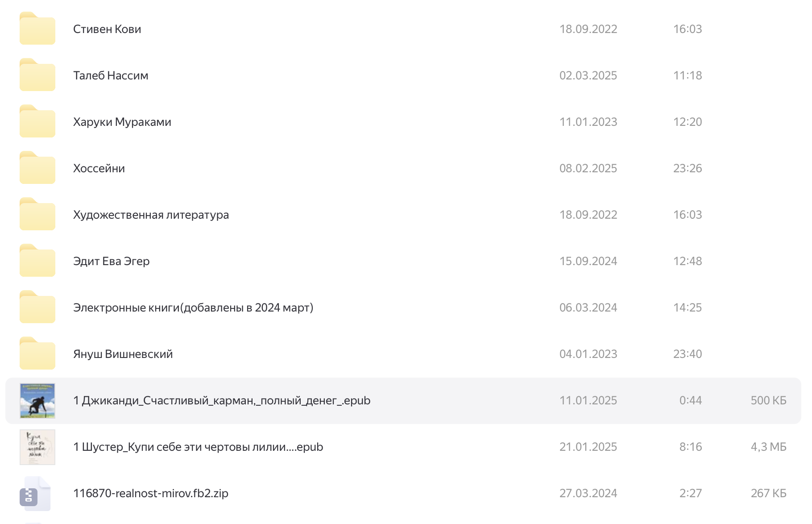Viewport: 812px width, 524px height.
Task: Select the Шустер Купи себе epub file name
Action: click(x=198, y=447)
